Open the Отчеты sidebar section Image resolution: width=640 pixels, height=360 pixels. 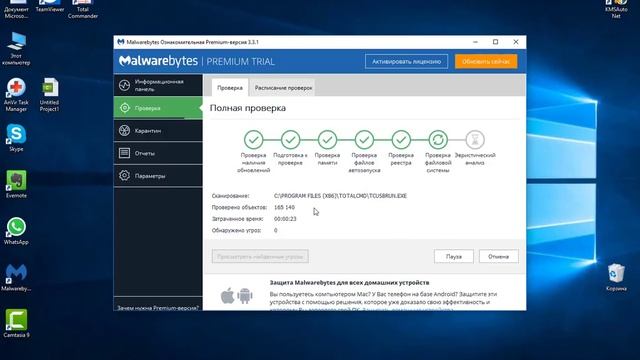(x=158, y=153)
